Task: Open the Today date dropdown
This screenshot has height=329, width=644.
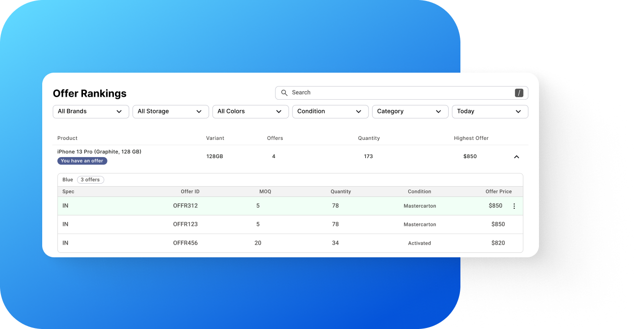Action: coord(490,111)
